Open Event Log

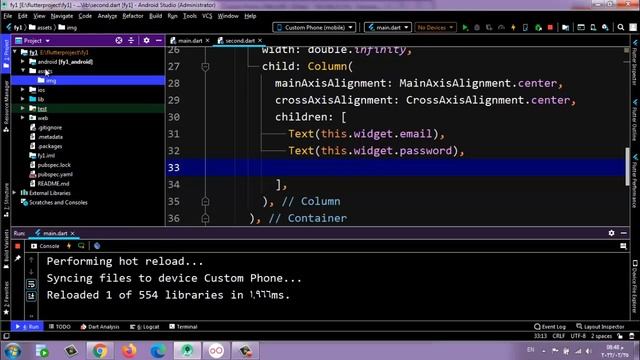pyautogui.click(x=550, y=327)
